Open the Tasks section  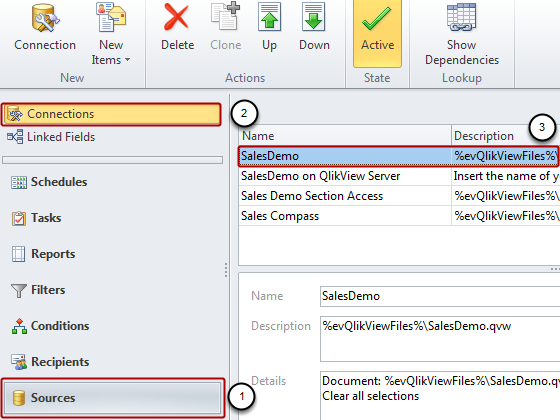46,218
